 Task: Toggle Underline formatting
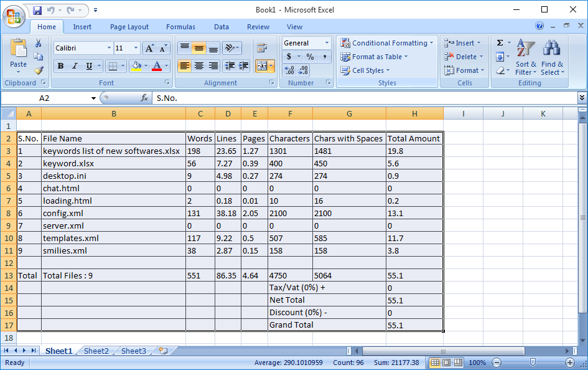[x=89, y=66]
